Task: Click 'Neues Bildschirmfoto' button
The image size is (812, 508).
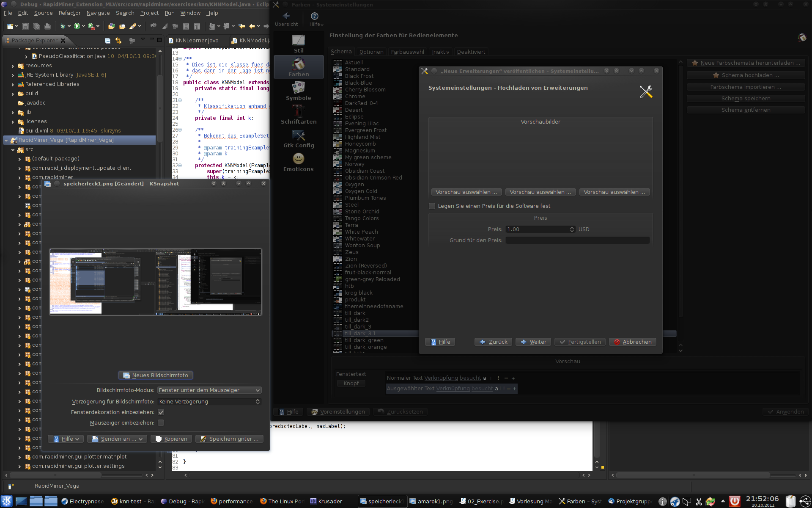Action: point(156,375)
